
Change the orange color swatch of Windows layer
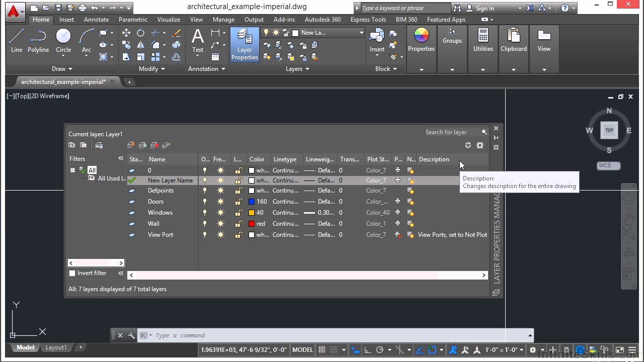tap(252, 213)
